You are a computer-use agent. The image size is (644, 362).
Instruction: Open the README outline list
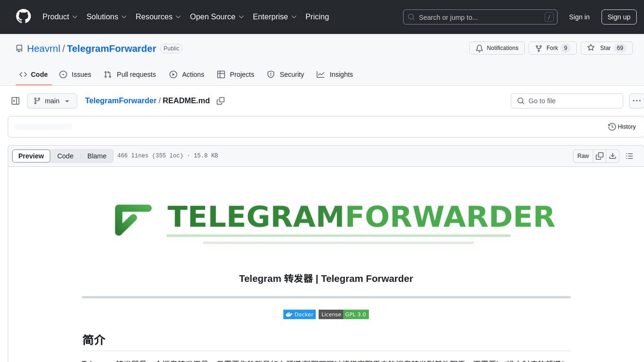click(x=629, y=156)
